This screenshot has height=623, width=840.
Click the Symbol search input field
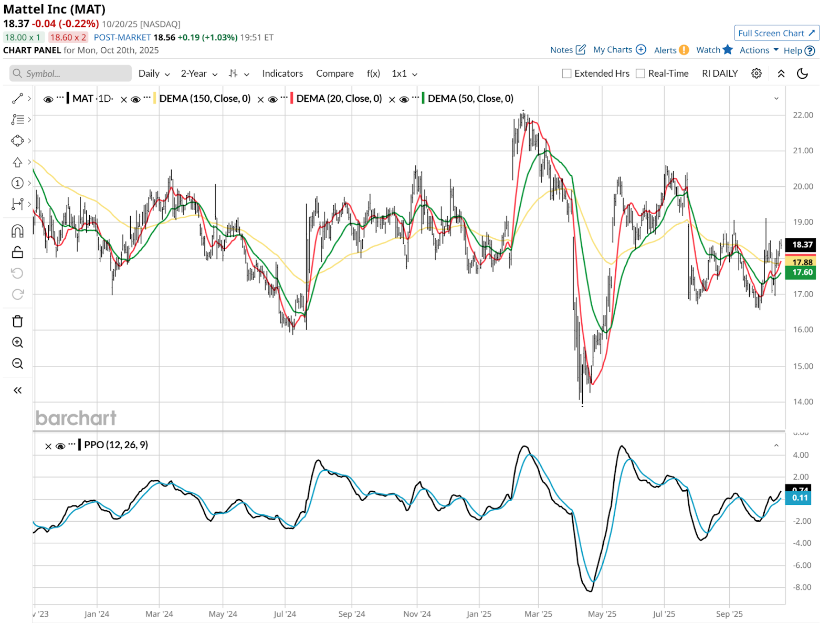[71, 73]
